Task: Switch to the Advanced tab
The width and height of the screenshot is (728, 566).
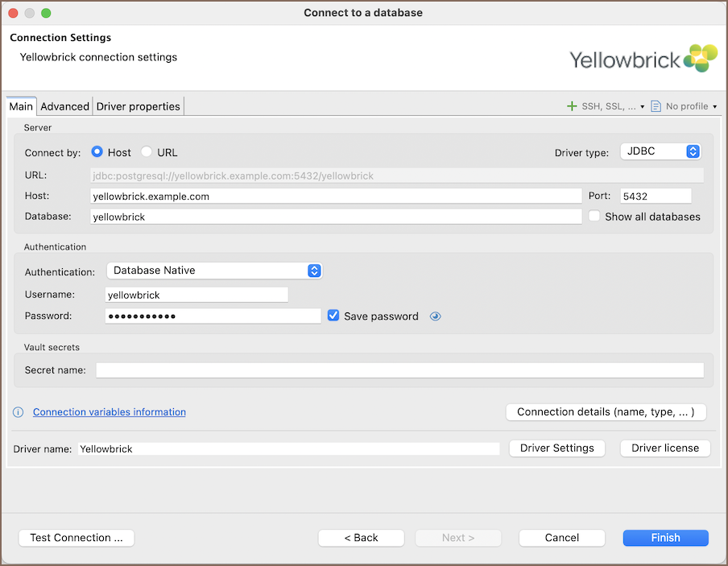Action: click(64, 106)
